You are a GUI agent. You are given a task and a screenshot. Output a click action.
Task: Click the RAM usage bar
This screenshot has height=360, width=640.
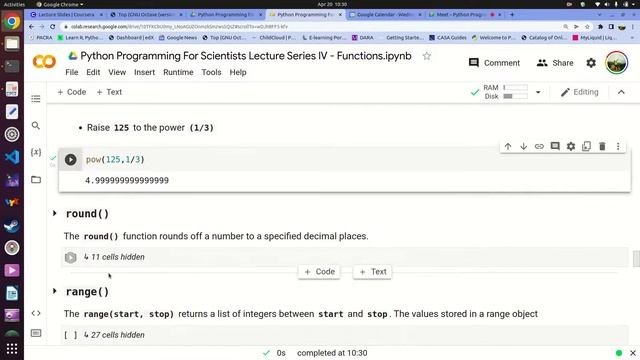(x=515, y=88)
